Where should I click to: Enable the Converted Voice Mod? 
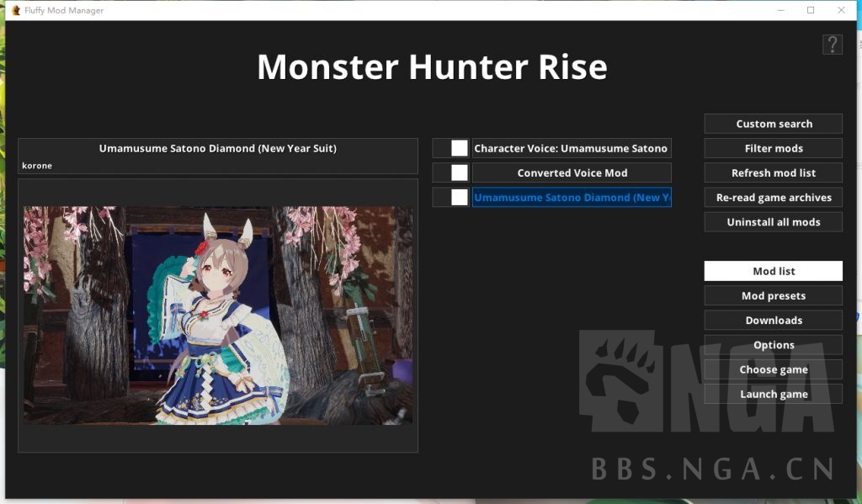pos(460,172)
